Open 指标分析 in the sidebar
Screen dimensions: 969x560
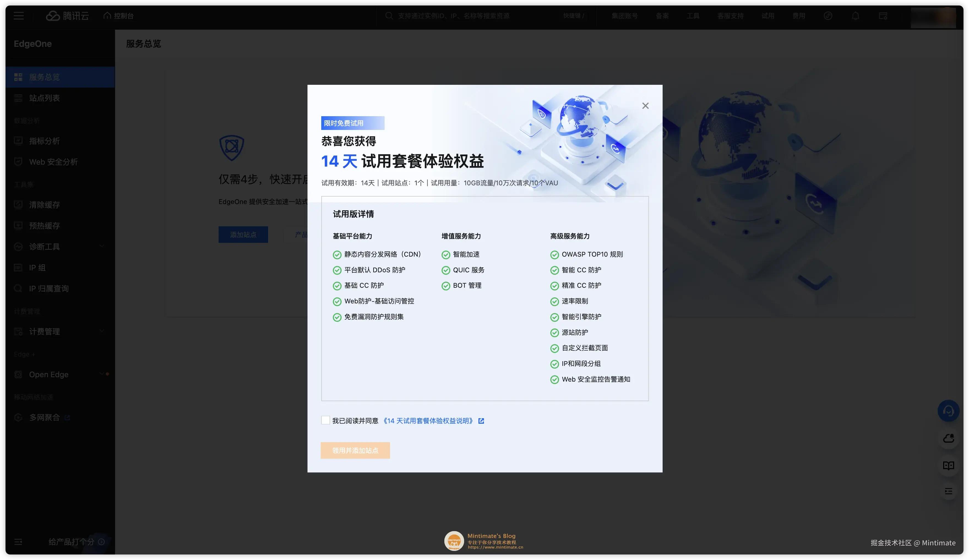60,141
